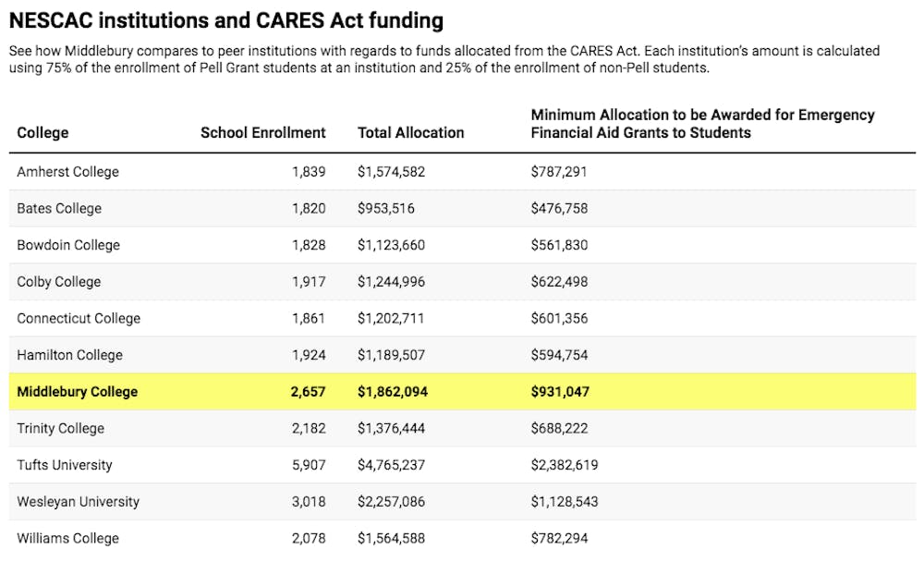Click the School Enrollment column header
924x562 pixels.
262,133
